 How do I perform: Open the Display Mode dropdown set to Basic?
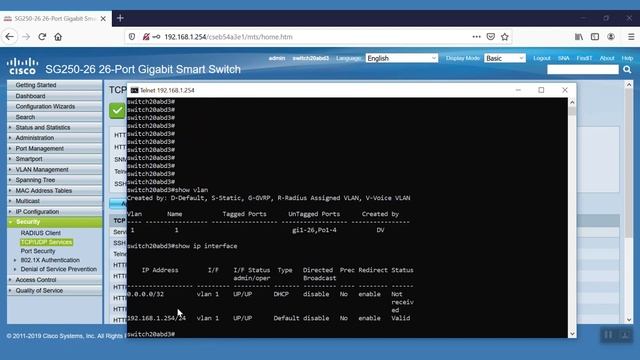pyautogui.click(x=505, y=58)
